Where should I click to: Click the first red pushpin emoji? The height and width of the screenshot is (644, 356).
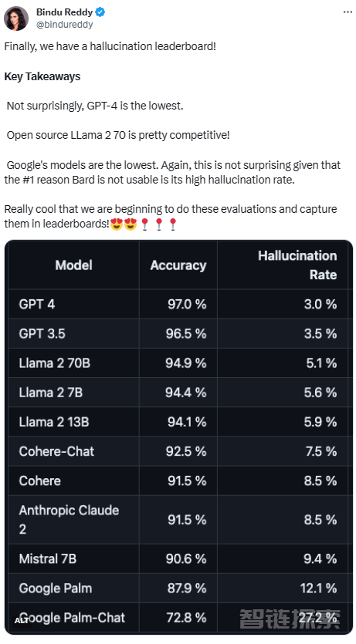coord(144,224)
